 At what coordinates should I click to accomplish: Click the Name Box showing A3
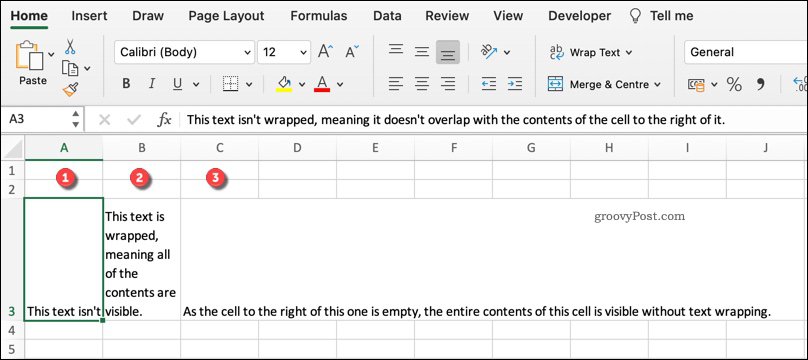(x=36, y=119)
